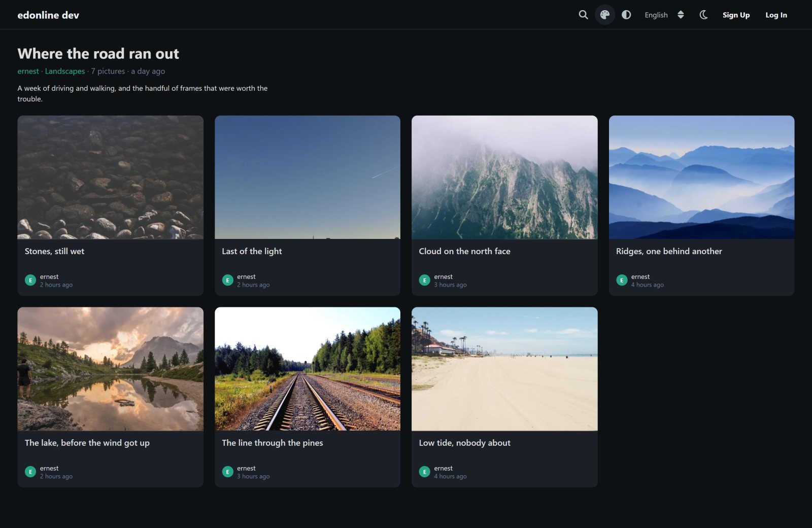Click ernest avatar on the Ridges card
The width and height of the screenshot is (812, 528).
click(x=622, y=280)
